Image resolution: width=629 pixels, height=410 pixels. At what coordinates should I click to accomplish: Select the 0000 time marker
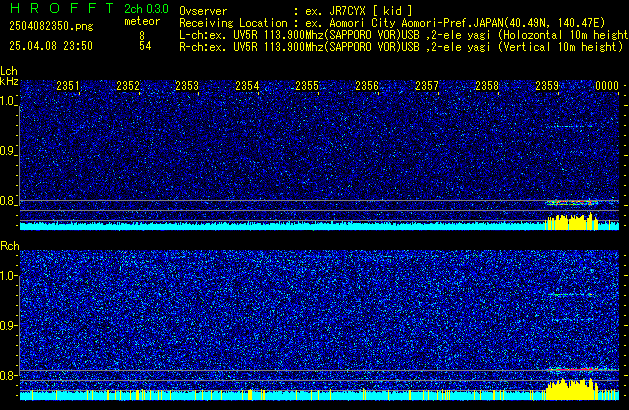click(x=607, y=86)
